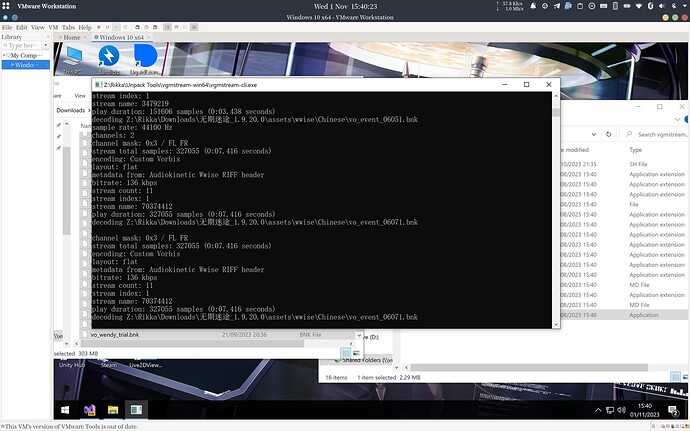Open the Help menu in VMware
The image size is (690, 431).
[85, 27]
